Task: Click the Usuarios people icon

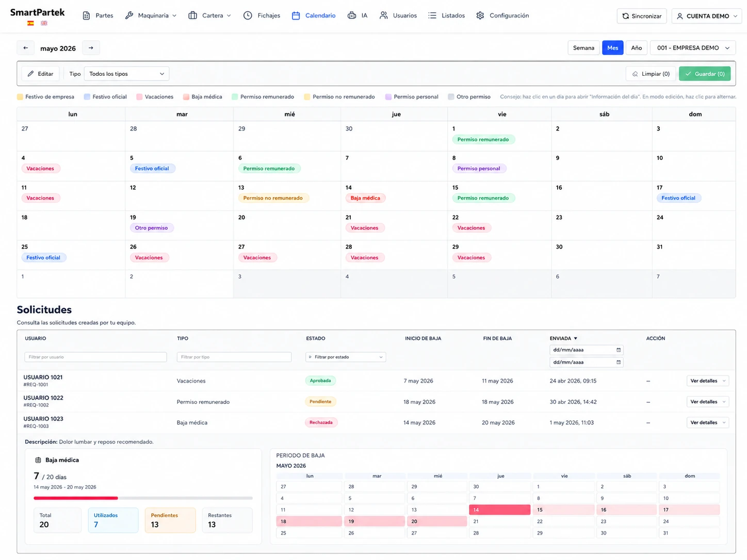Action: click(x=383, y=15)
